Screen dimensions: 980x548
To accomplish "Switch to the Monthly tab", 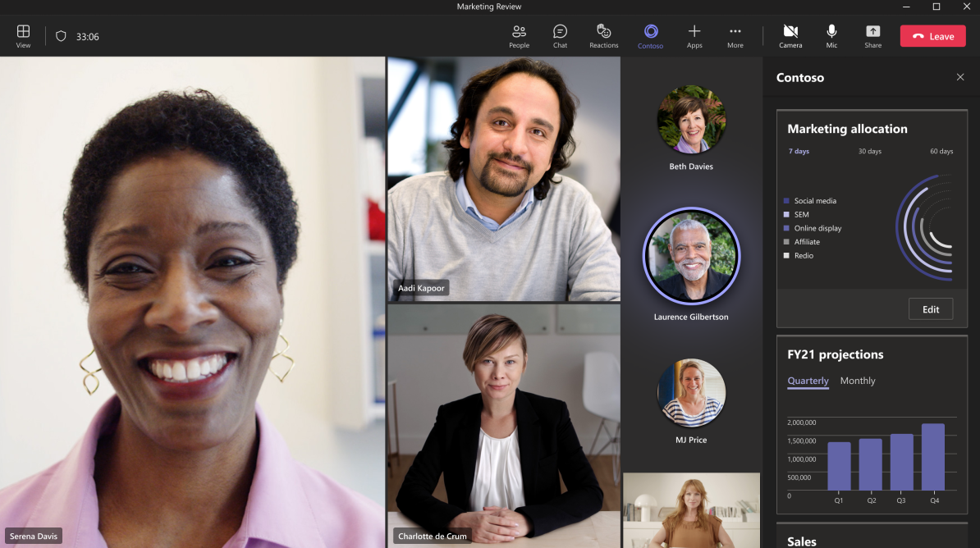I will (857, 381).
